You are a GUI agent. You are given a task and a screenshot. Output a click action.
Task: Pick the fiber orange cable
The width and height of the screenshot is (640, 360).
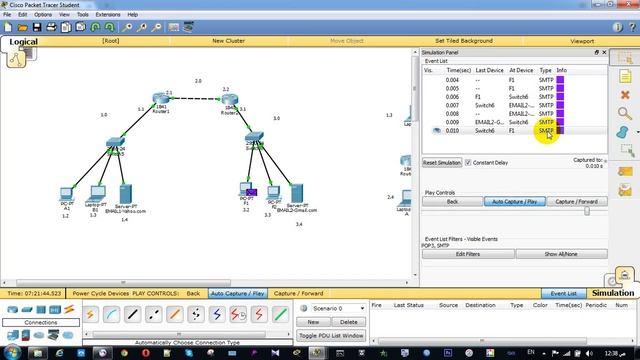175,314
